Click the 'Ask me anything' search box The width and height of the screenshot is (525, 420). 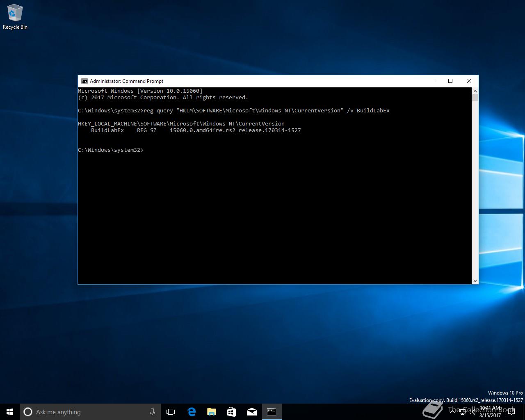point(90,412)
